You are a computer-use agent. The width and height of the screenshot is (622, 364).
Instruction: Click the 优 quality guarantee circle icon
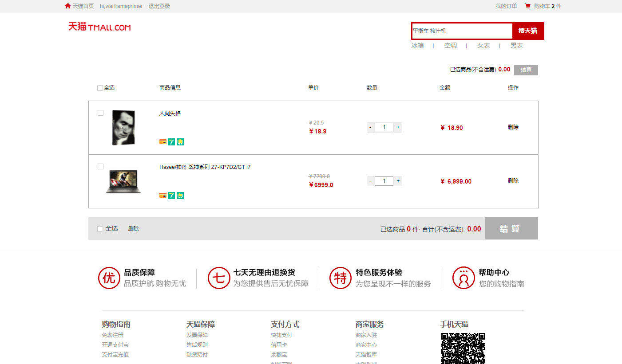[x=109, y=278]
